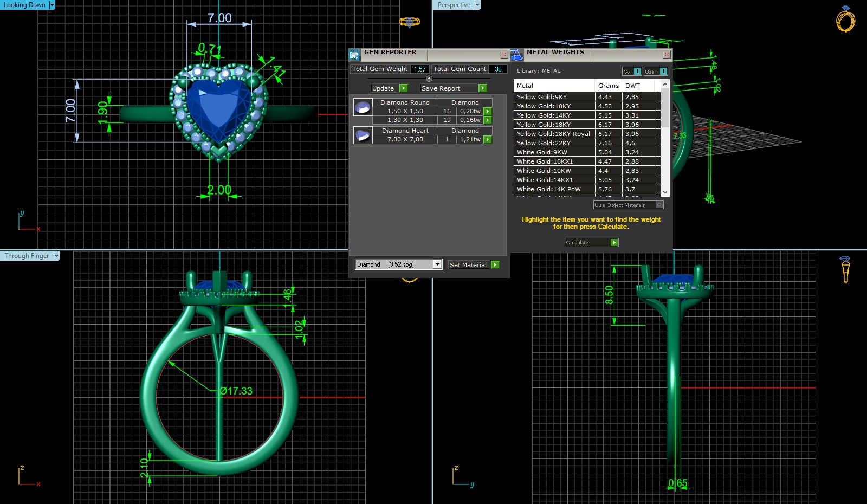Click the Diamond Heart header cell
867x504 pixels.
tap(405, 131)
